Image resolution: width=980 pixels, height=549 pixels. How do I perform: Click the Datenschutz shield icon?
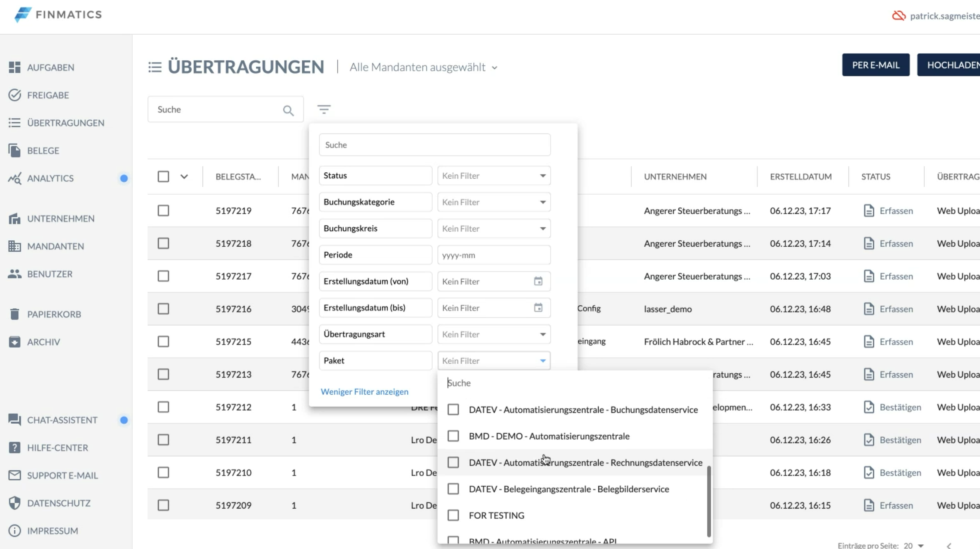pyautogui.click(x=15, y=503)
